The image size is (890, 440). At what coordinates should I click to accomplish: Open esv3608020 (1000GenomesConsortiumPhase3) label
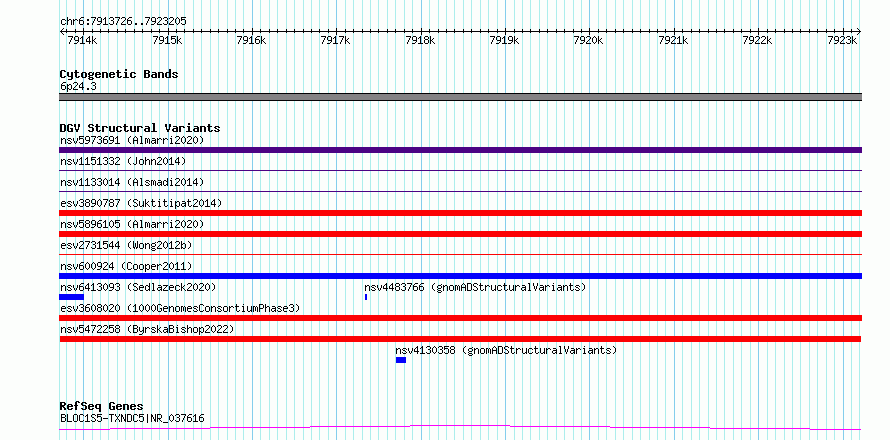(x=180, y=308)
